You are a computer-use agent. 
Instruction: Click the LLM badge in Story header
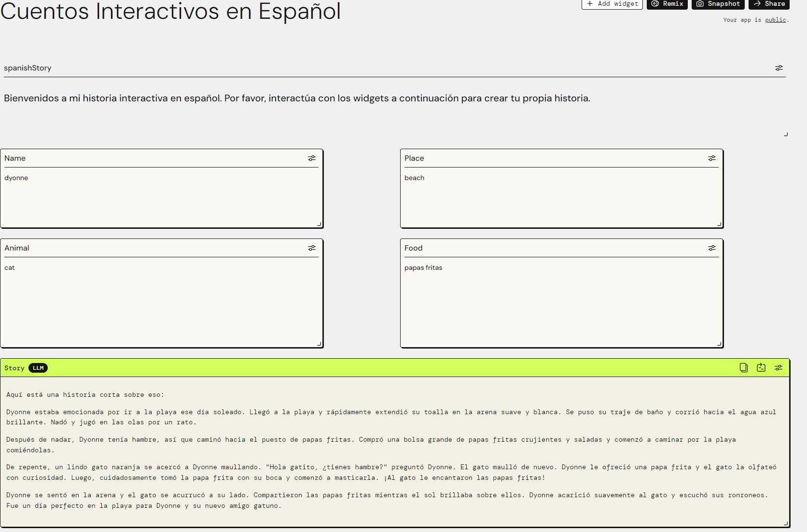(38, 367)
